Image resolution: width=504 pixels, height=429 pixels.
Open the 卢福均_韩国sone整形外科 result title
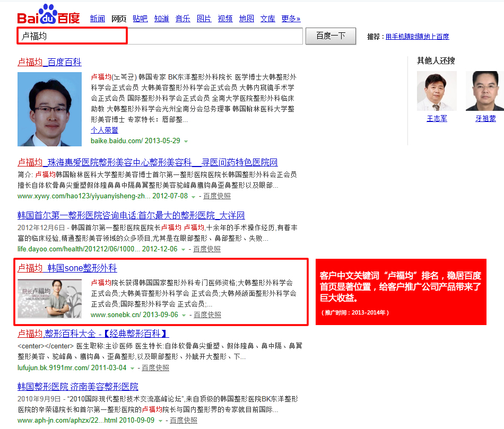coord(67,268)
